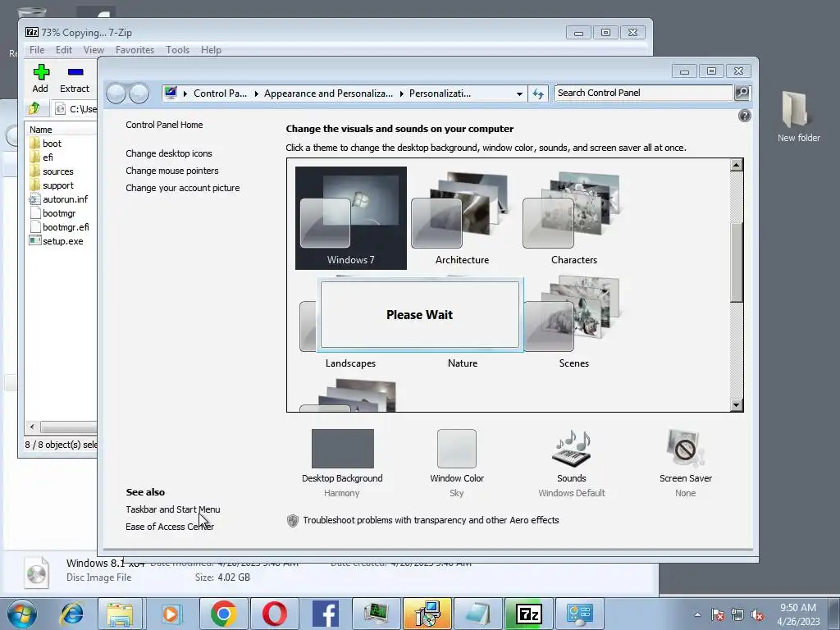Screen dimensions: 840x630
Task: Open the Edit menu in 7-Zip
Action: pos(64,50)
